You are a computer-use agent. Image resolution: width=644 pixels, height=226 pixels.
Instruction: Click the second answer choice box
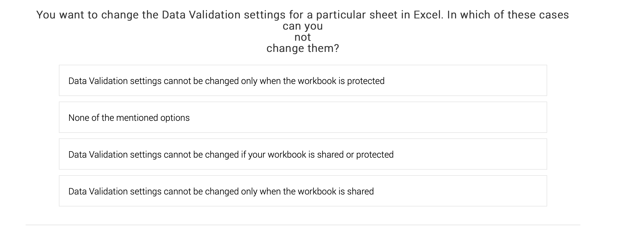[303, 117]
